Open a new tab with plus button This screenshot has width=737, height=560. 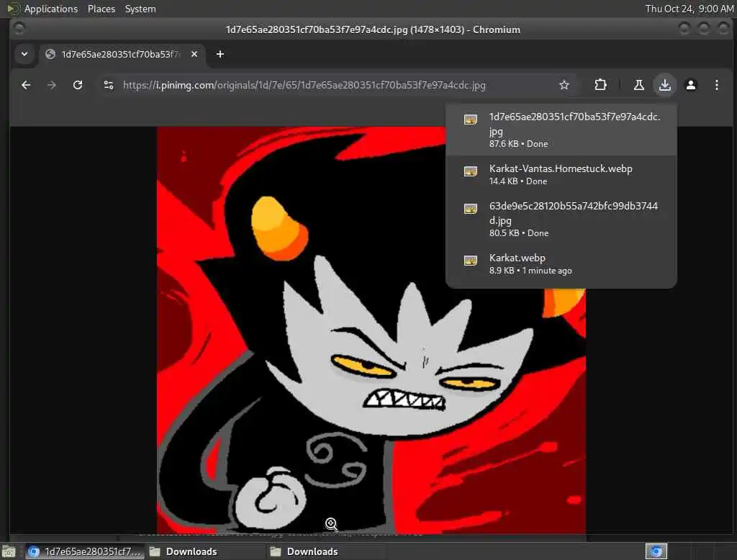[x=220, y=54]
